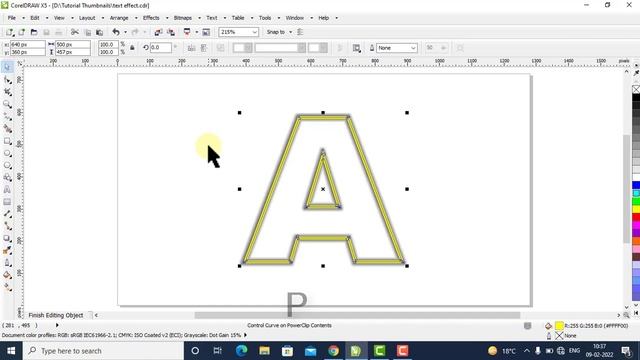Select the Smart fill tool

click(x=7, y=129)
